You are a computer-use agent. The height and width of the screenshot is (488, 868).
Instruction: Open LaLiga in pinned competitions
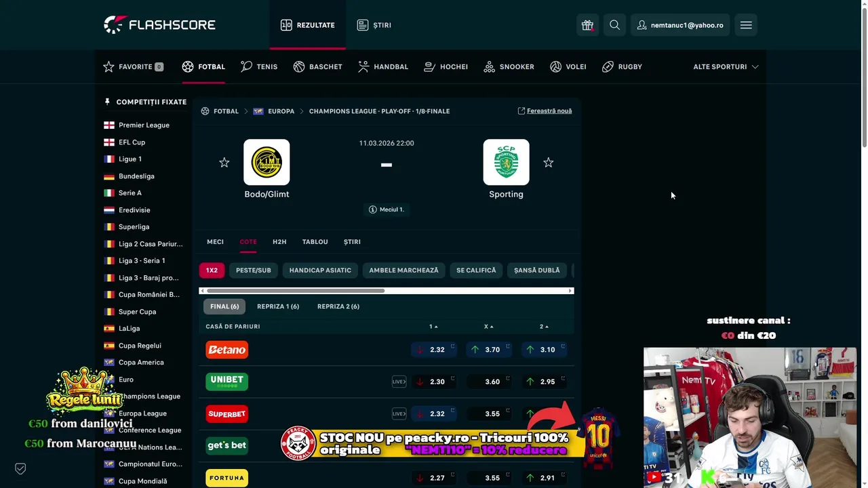[129, 329]
